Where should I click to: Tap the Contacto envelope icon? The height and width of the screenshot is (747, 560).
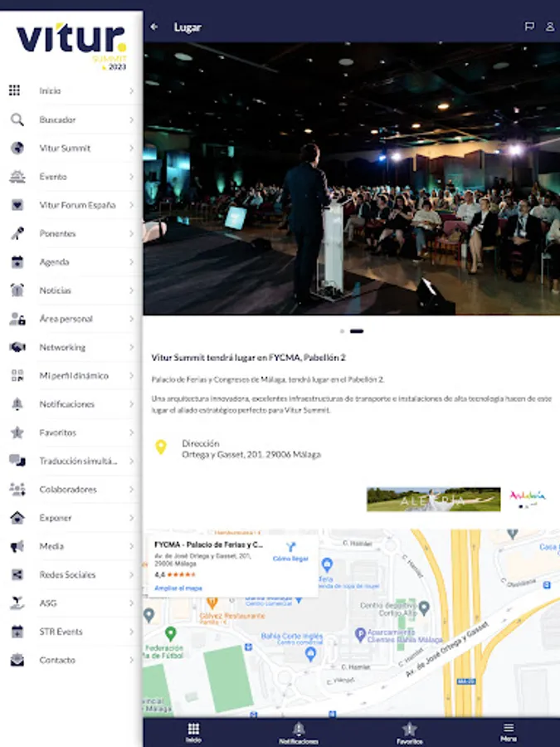coord(17,660)
